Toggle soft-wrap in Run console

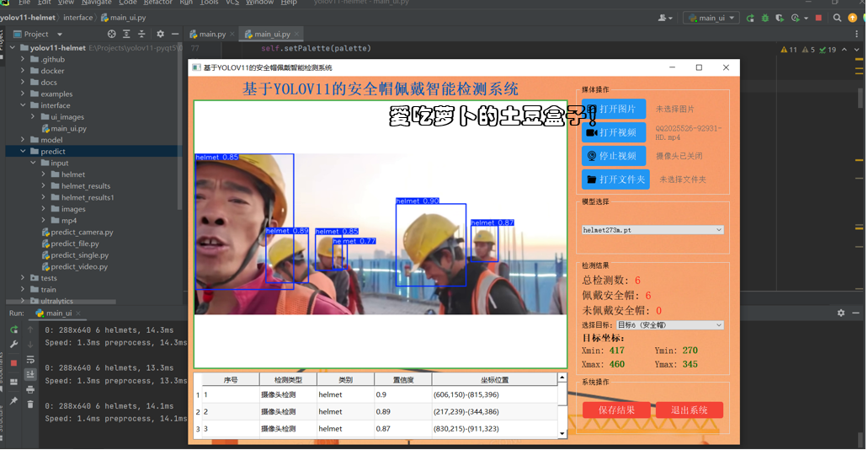point(30,360)
